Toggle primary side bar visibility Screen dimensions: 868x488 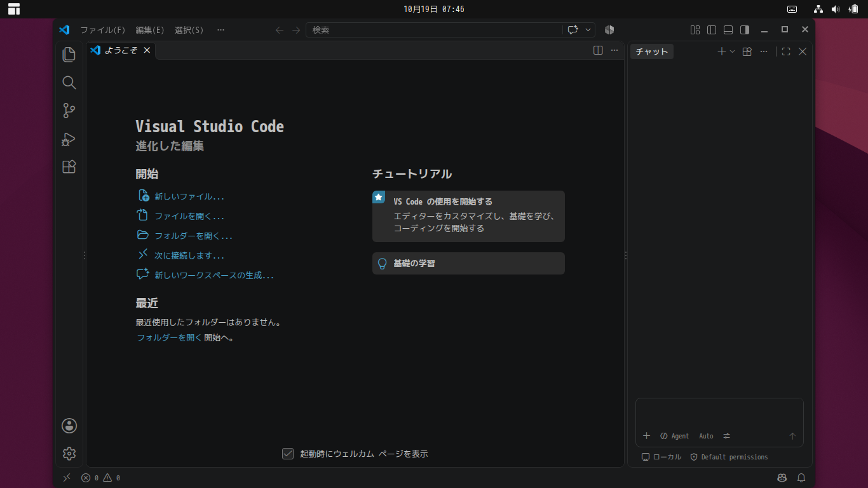[712, 30]
